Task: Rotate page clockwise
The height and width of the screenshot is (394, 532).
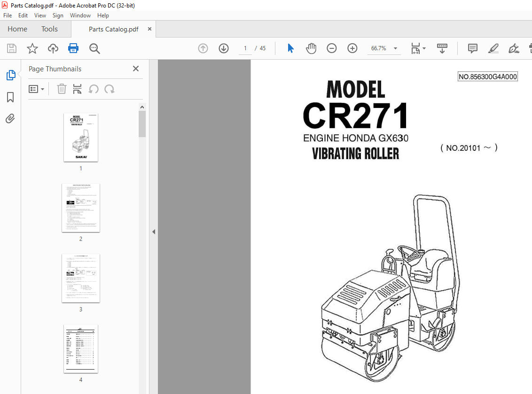Action: coord(109,89)
